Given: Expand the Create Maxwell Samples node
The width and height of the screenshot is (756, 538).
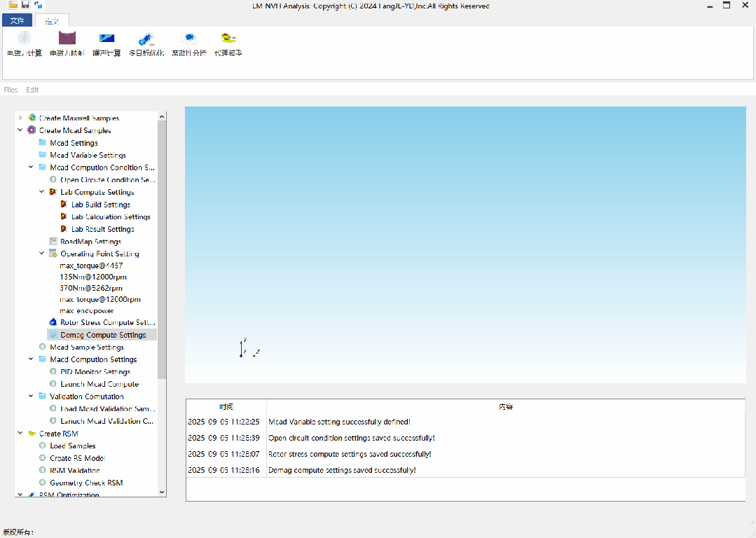Looking at the screenshot, I should click(20, 118).
